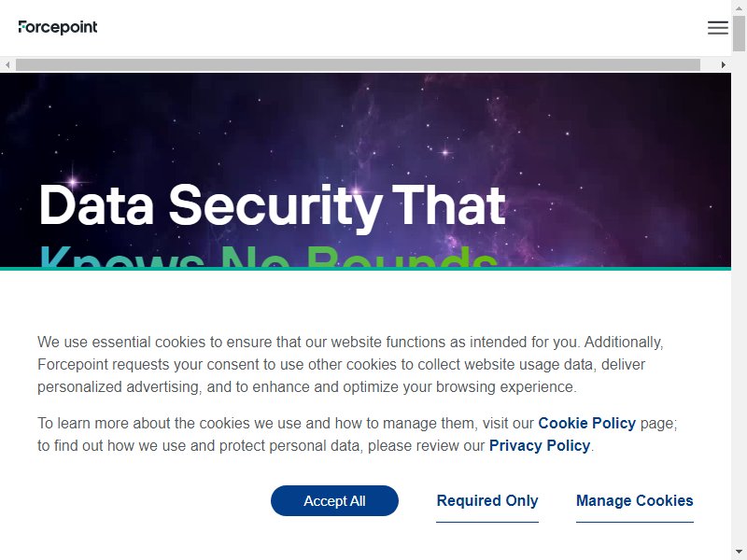Click the "We use essential cookies" paragraph
Screen dimensions: 747x560
(351, 364)
